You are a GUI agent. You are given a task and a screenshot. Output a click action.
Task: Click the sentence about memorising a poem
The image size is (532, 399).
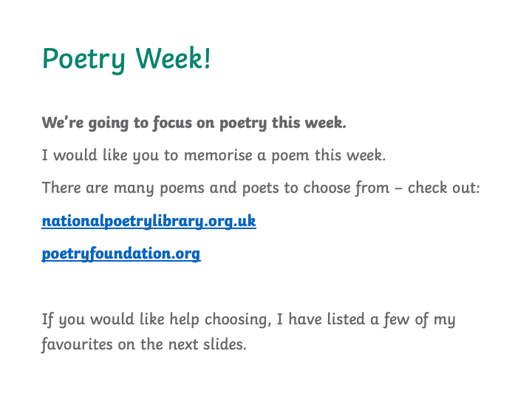coord(214,155)
